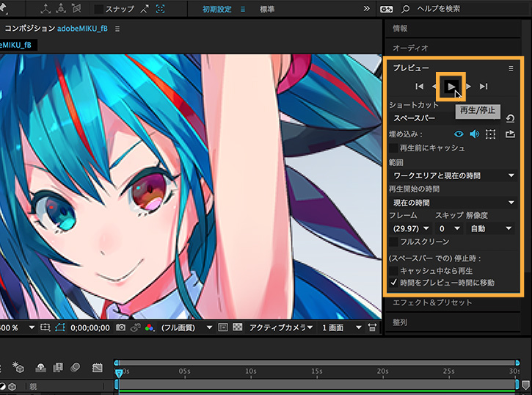The image size is (532, 395).
Task: Jump to first frame in preview
Action: tap(419, 87)
